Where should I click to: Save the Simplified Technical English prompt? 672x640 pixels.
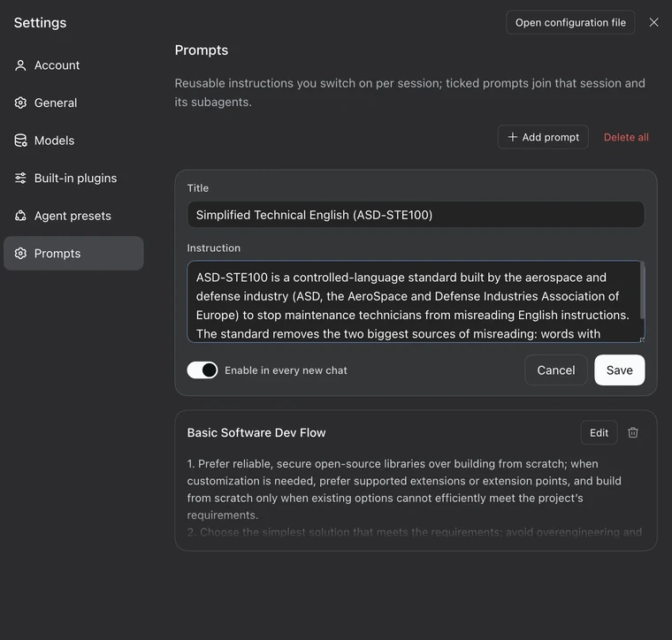[619, 370]
